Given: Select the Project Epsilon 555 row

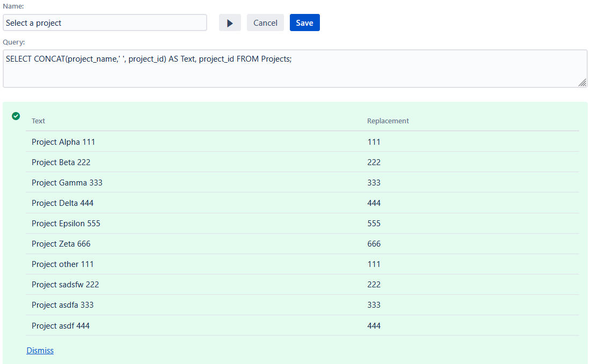Looking at the screenshot, I should pyautogui.click(x=66, y=224).
